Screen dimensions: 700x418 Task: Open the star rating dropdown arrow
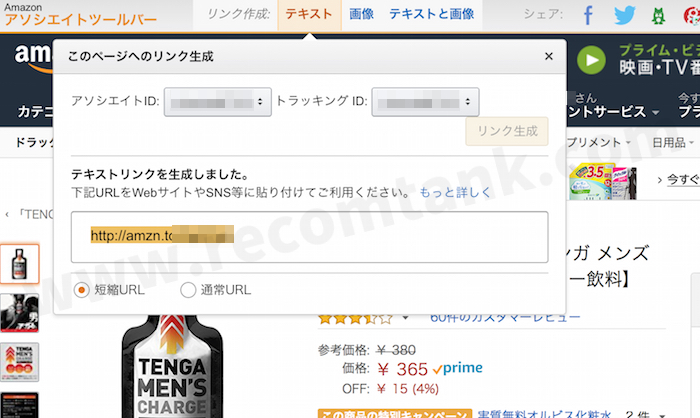point(405,318)
